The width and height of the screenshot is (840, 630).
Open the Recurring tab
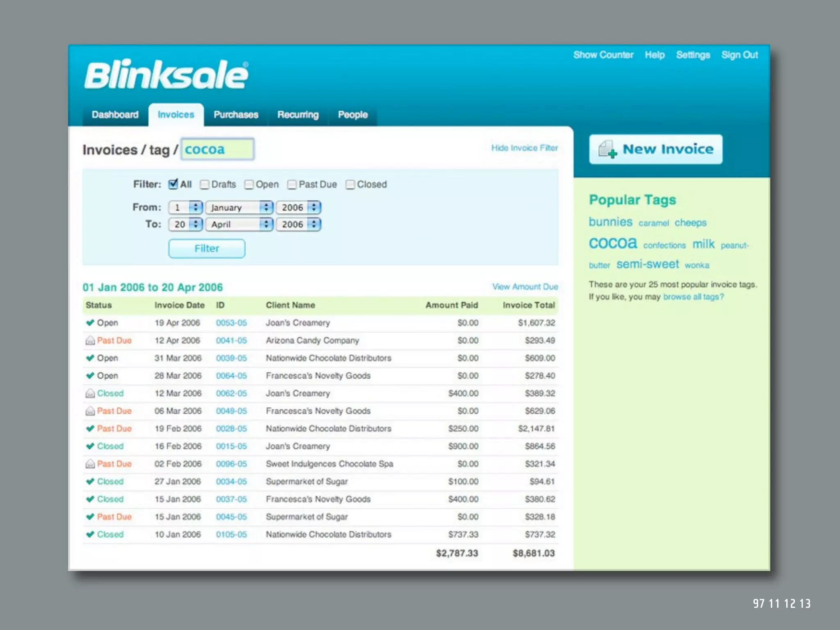[x=298, y=115]
